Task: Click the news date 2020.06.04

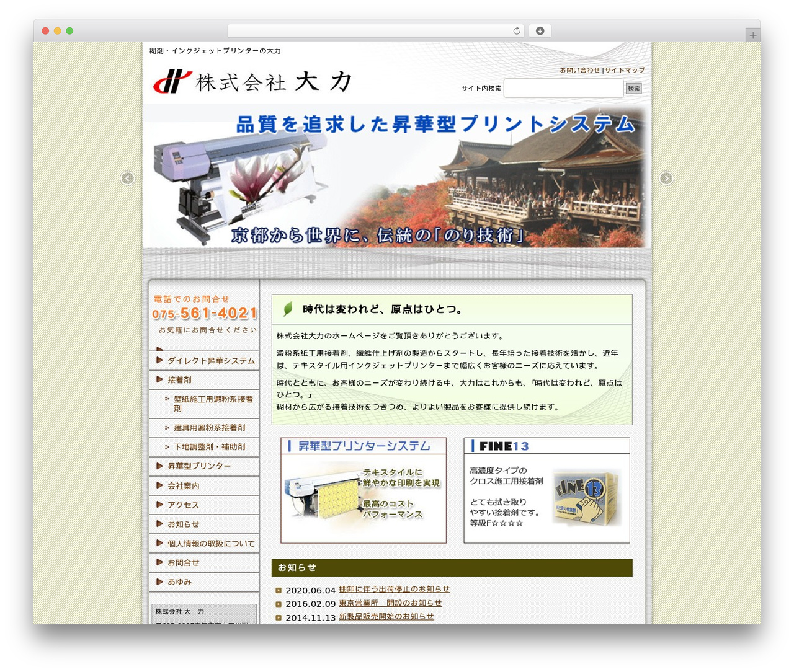Action: pyautogui.click(x=310, y=591)
